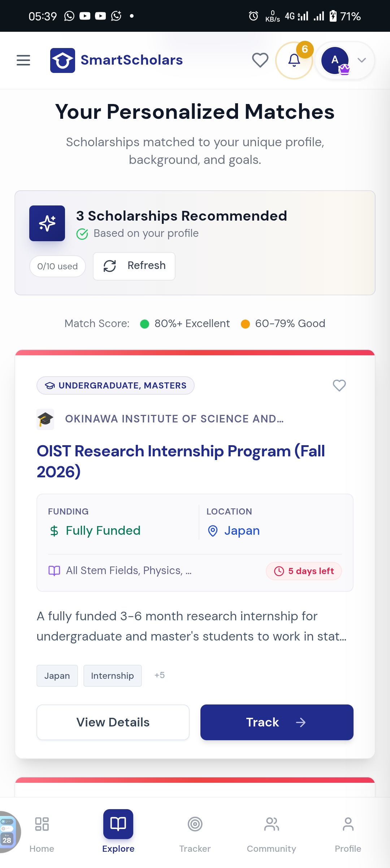This screenshot has height=868, width=390.
Task: Expand the account dropdown chevron
Action: (x=362, y=60)
